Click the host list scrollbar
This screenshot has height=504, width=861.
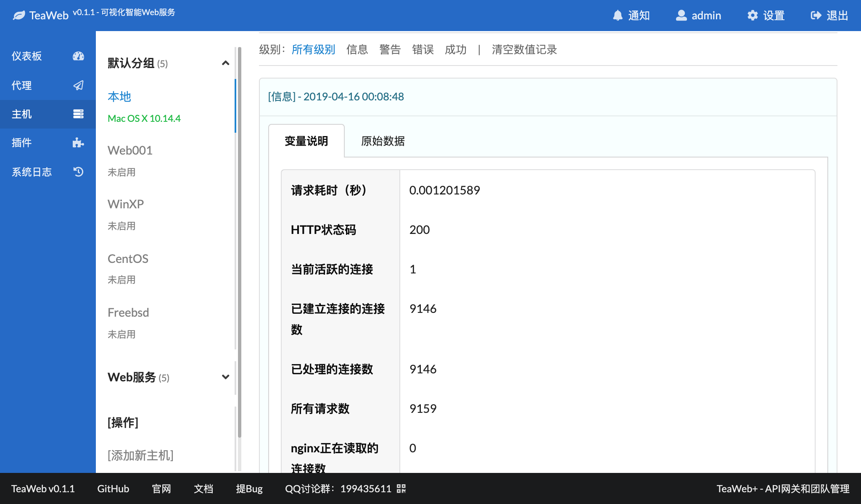click(240, 241)
